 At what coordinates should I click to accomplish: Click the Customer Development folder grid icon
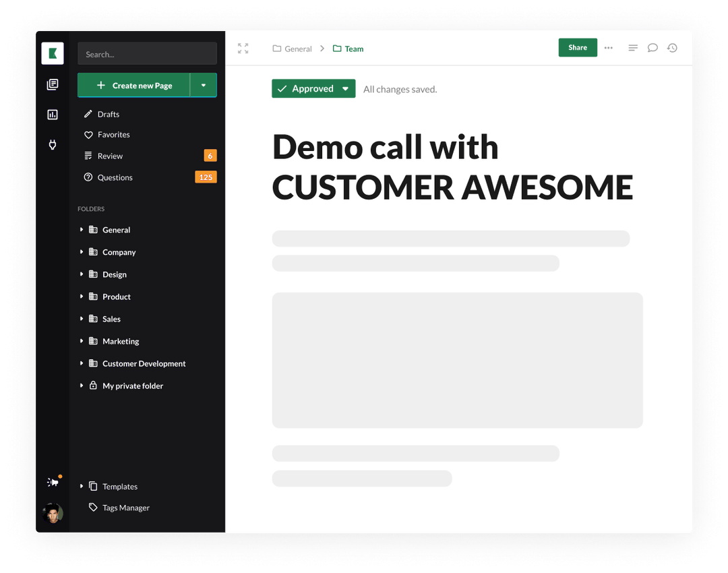(x=93, y=363)
